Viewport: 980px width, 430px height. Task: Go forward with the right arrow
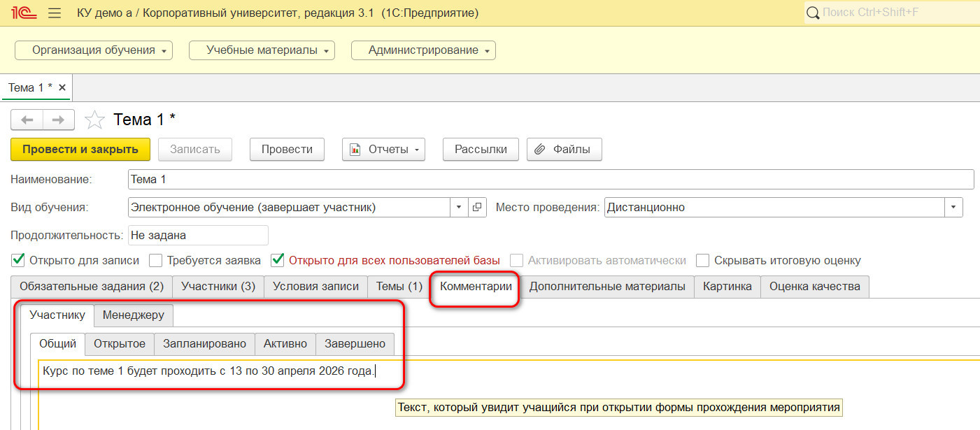pos(59,120)
